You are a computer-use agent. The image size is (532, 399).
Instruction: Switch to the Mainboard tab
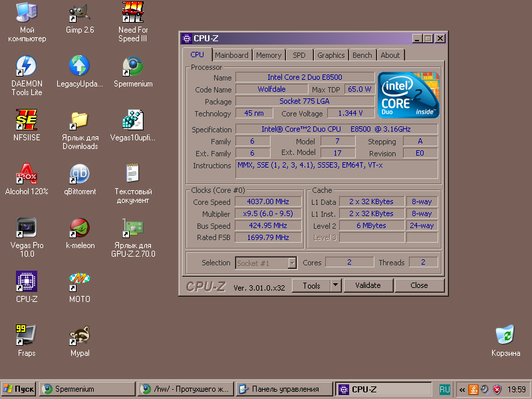pyautogui.click(x=231, y=55)
